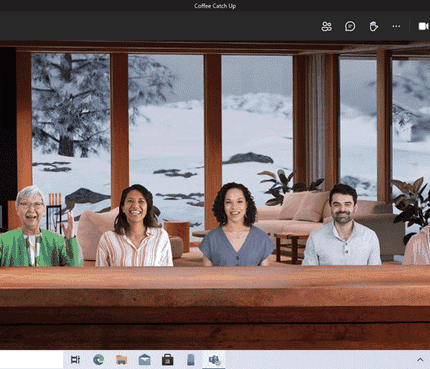
Task: Open the Mail app in the taskbar
Action: (144, 360)
